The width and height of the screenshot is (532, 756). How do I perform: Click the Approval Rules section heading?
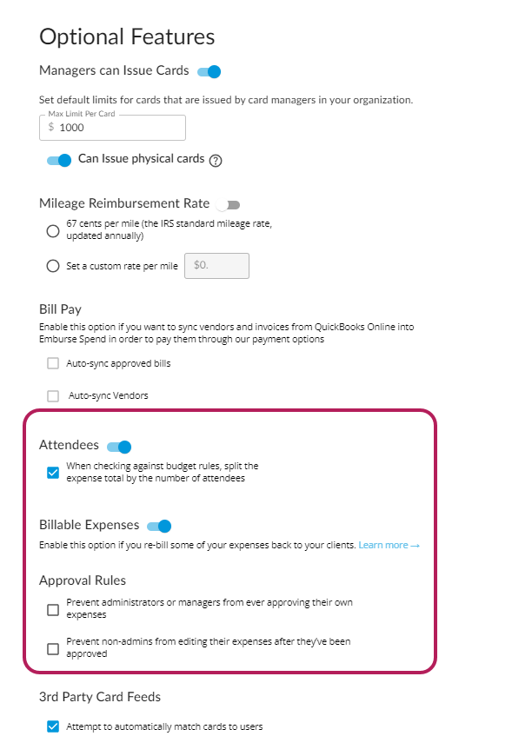(x=83, y=580)
